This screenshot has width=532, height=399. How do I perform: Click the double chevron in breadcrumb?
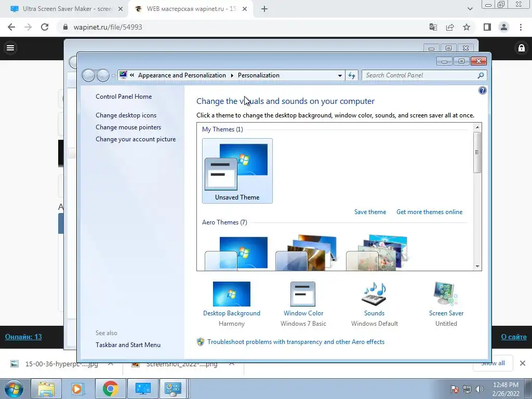(x=132, y=75)
